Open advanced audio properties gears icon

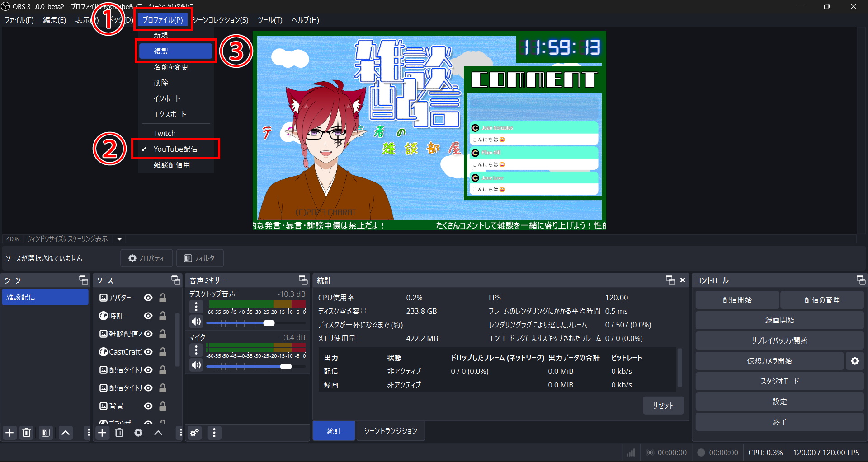click(x=194, y=433)
